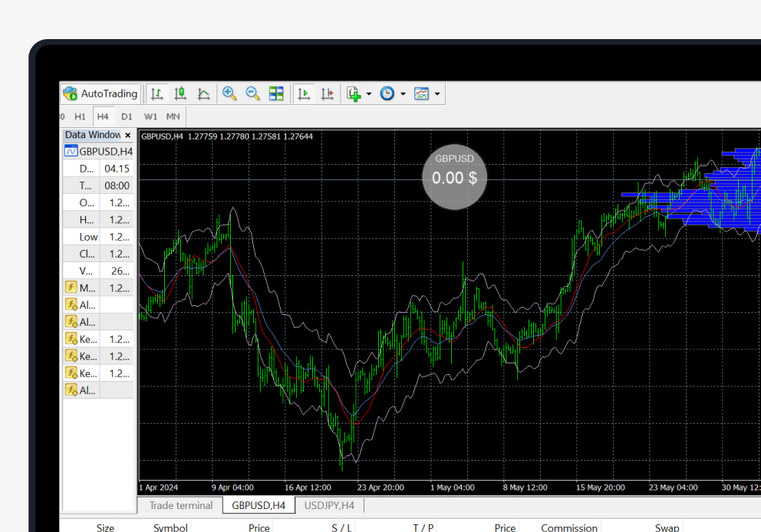This screenshot has width=761, height=532.
Task: Expand the Indicators dropdown arrow
Action: 439,94
